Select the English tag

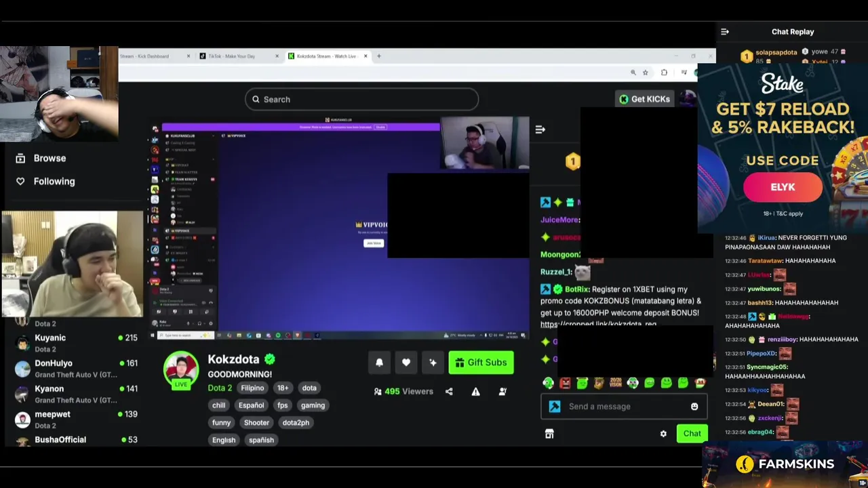224,440
